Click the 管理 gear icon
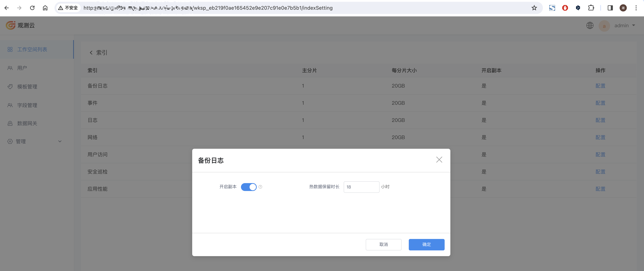 (x=10, y=141)
